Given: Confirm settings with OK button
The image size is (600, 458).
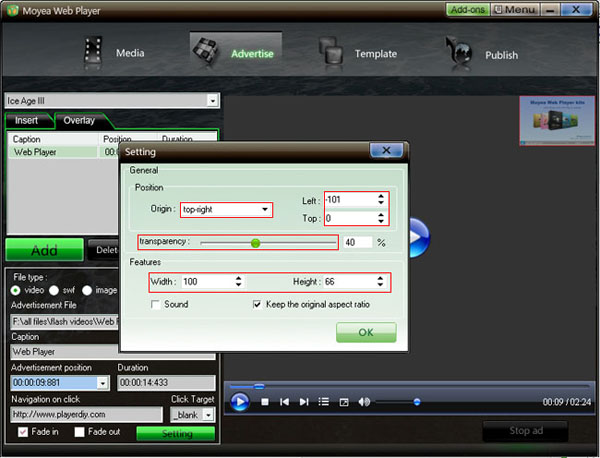Looking at the screenshot, I should (x=366, y=332).
